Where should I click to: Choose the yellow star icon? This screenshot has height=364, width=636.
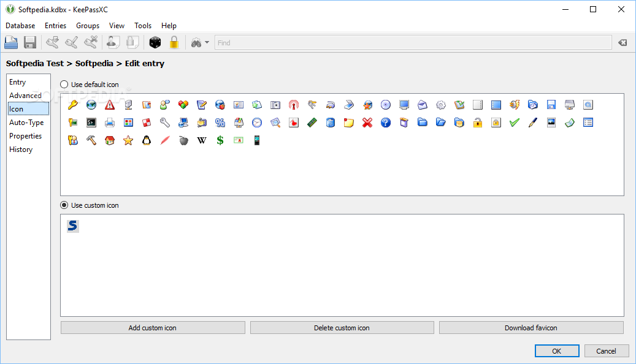coord(128,140)
